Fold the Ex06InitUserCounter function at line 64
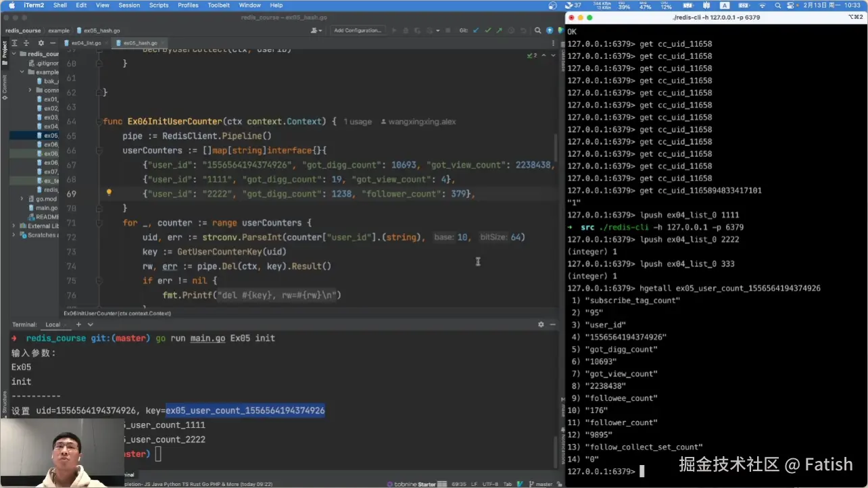868x488 pixels. click(99, 122)
